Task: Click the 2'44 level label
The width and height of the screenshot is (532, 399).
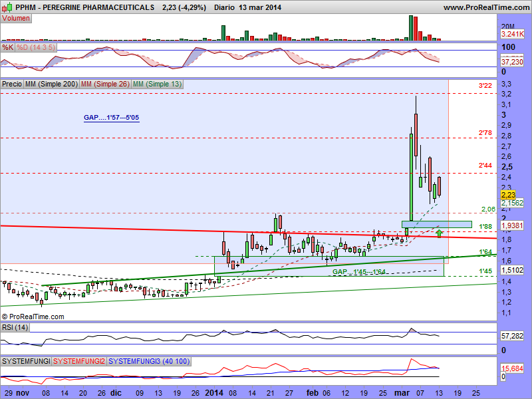Action: pyautogui.click(x=485, y=165)
